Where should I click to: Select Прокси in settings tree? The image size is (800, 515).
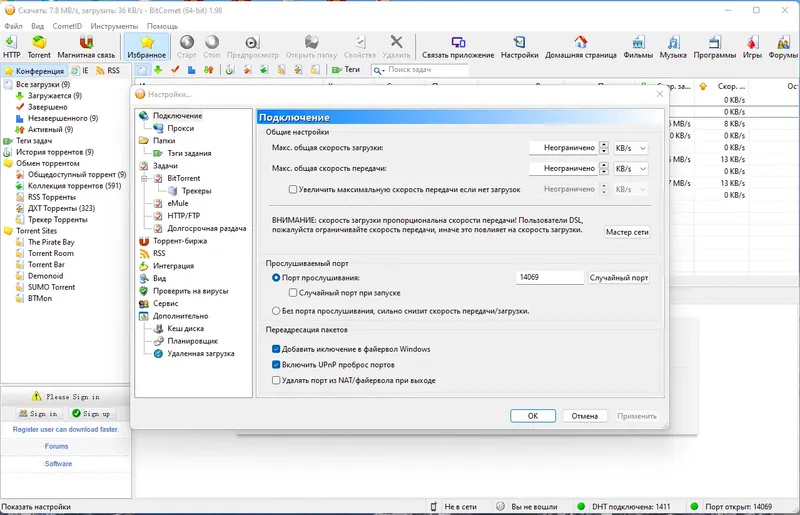click(181, 128)
